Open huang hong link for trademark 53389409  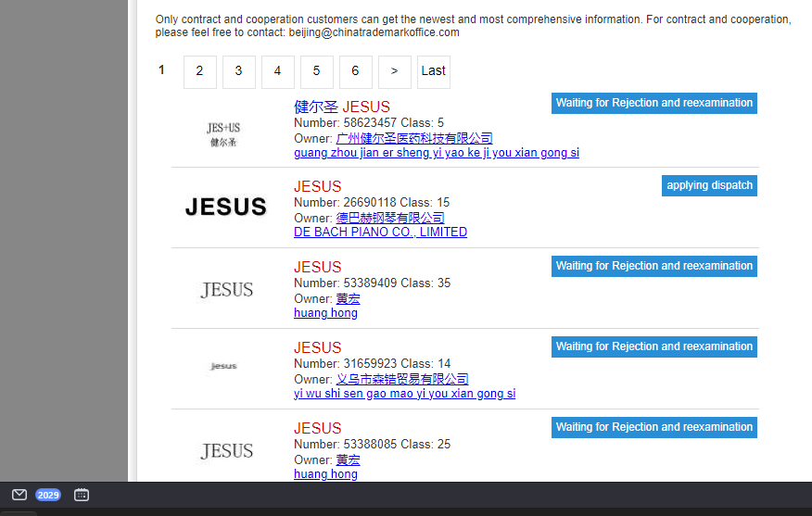click(325, 313)
